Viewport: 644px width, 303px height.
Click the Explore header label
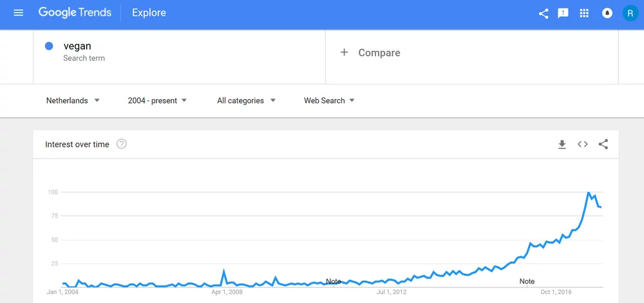pos(149,13)
